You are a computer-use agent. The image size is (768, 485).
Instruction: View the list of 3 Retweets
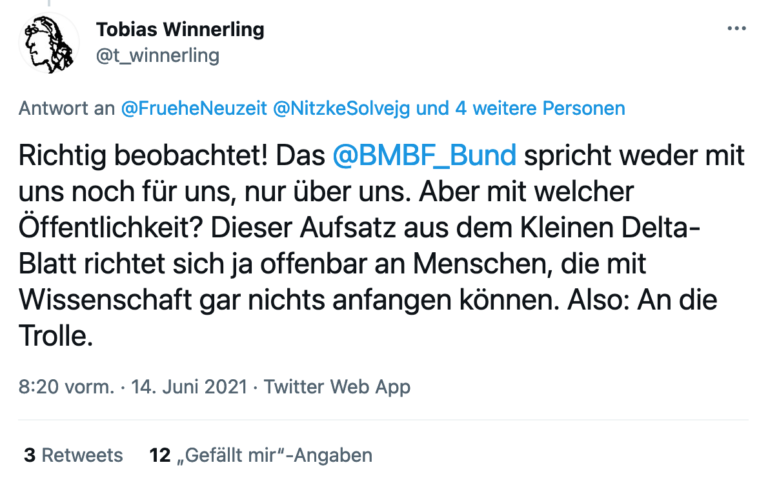point(73,455)
